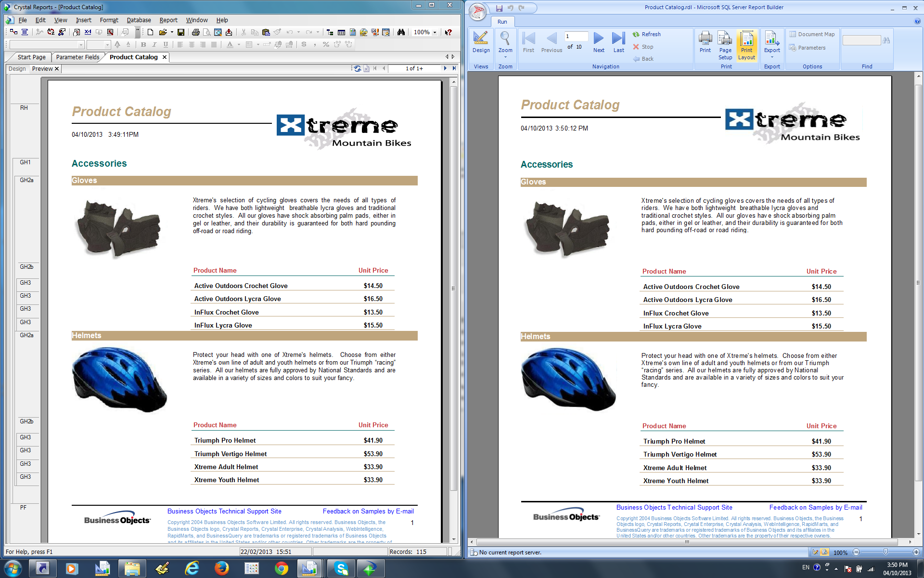This screenshot has width=924, height=578.
Task: Expand the borders dropdown arrow in formatting bar
Action: [258, 44]
